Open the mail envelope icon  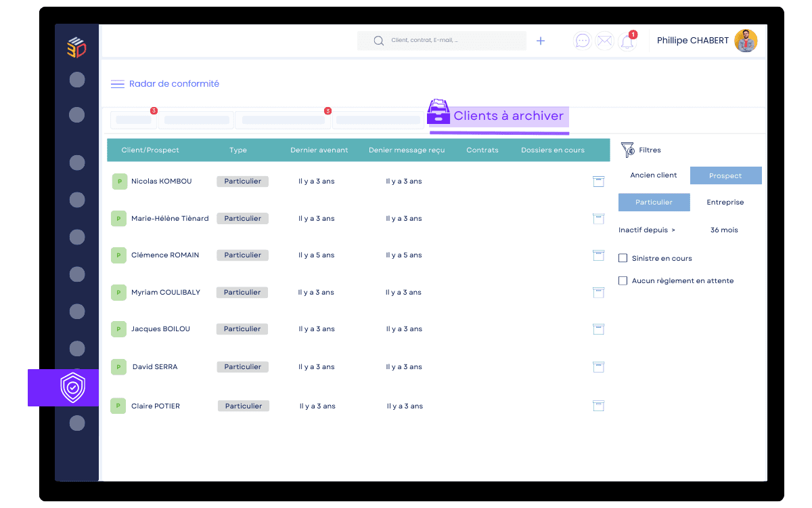(604, 40)
